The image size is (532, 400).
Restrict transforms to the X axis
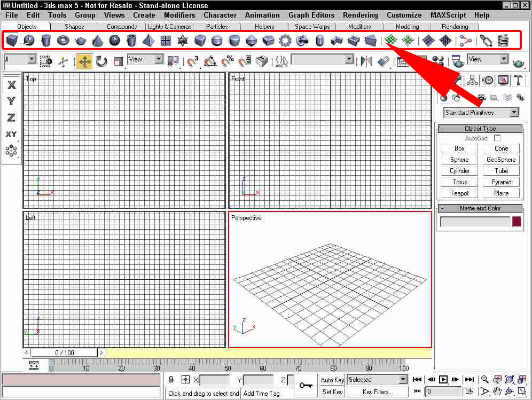11,85
